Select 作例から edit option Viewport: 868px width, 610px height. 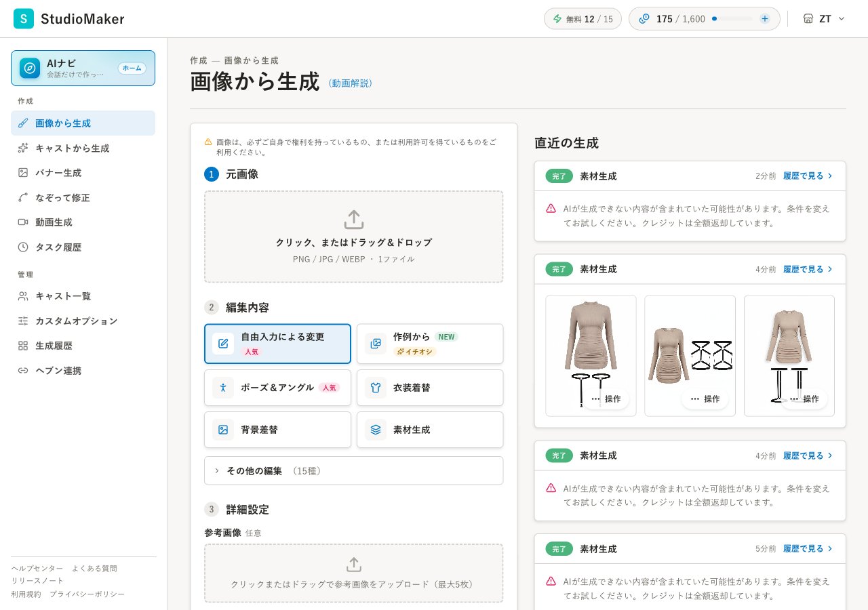click(x=430, y=344)
